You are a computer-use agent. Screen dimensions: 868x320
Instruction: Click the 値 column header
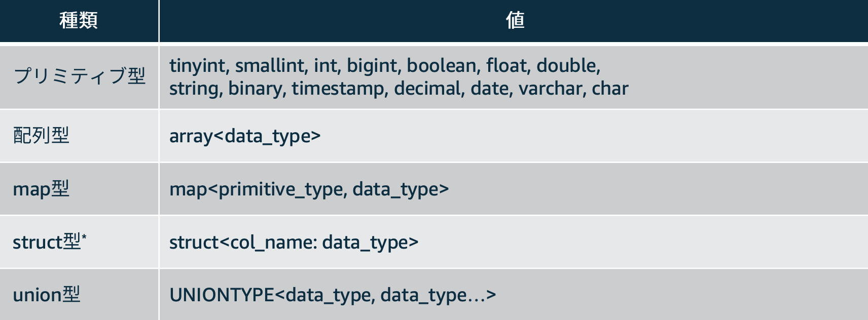pyautogui.click(x=514, y=20)
